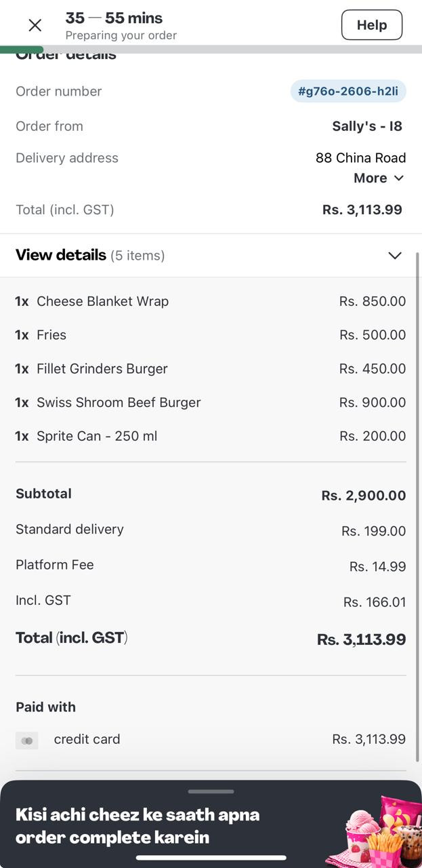
Task: Tap the Sally's - I8 restaurant name
Action: (366, 126)
